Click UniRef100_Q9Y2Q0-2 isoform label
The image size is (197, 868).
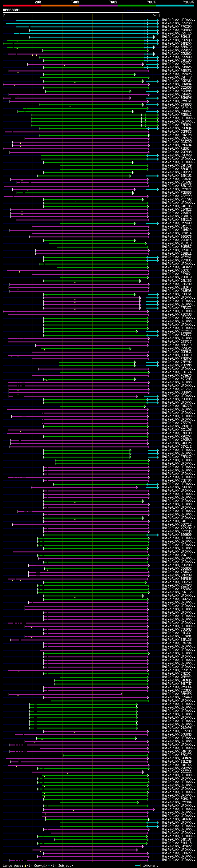coord(179,528)
